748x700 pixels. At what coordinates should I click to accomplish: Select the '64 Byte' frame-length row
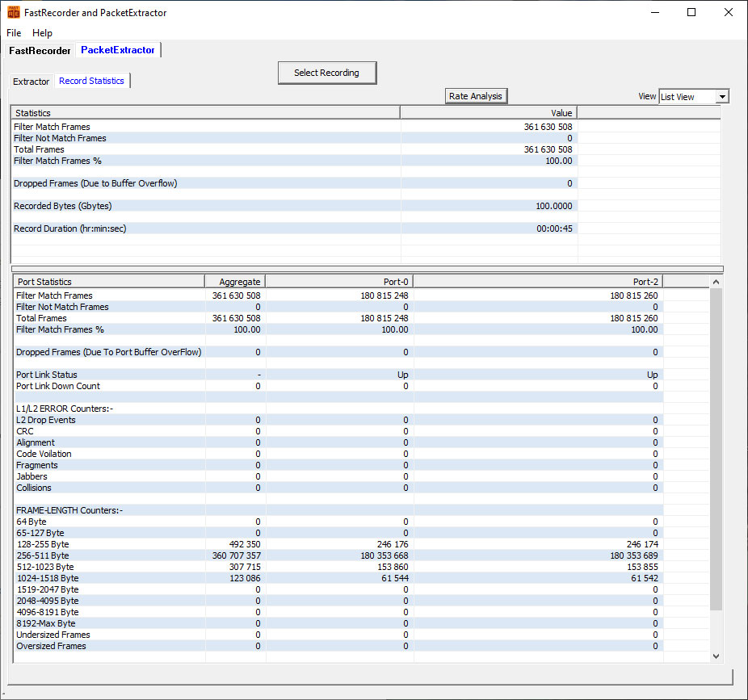[x=338, y=522]
